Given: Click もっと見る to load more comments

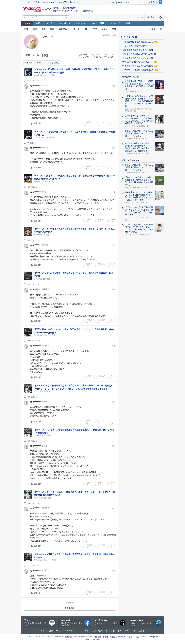Looking at the screenshot, I should click(70, 608).
